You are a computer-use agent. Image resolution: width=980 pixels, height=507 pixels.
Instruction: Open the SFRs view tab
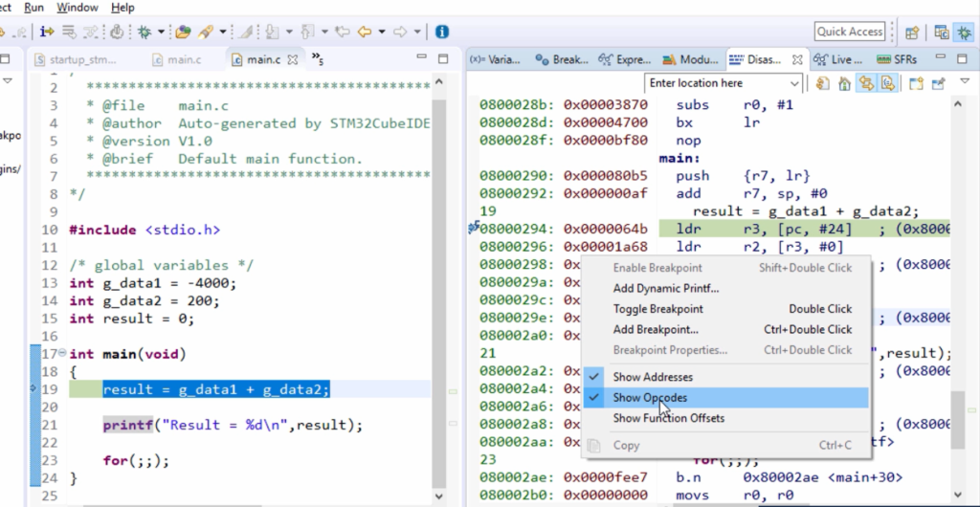pyautogui.click(x=896, y=60)
